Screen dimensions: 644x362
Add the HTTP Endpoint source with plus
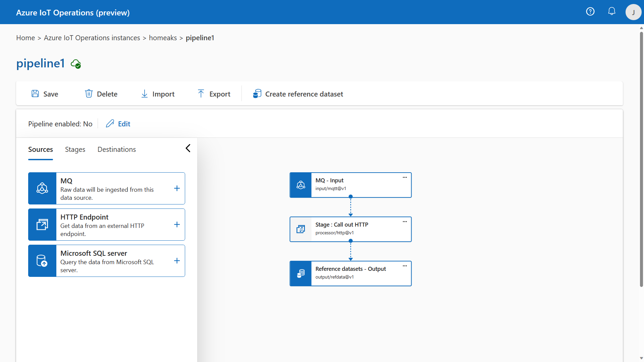(x=177, y=225)
